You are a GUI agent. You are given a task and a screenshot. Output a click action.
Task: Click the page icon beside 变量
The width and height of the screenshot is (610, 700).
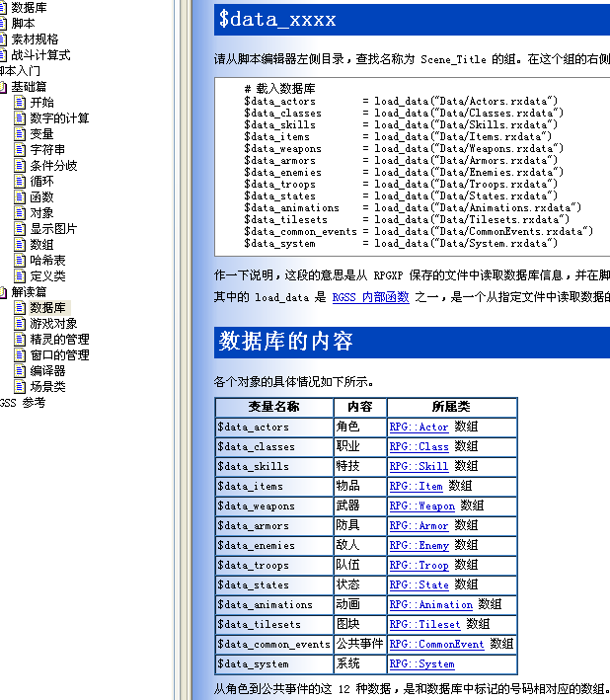pyautogui.click(x=20, y=134)
